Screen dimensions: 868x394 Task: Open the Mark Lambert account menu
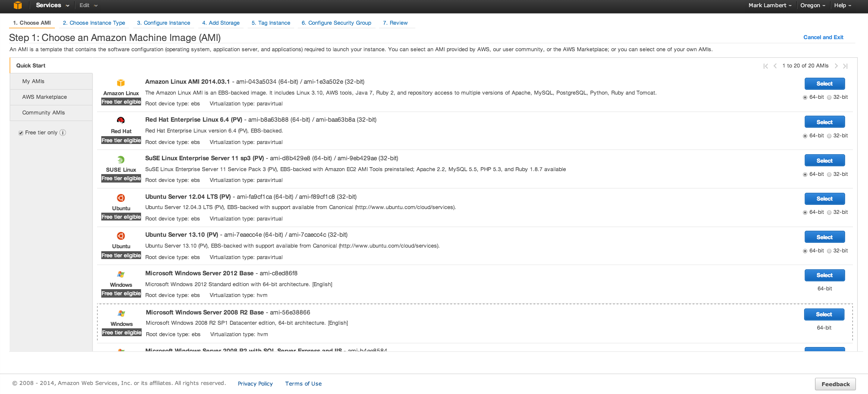[770, 5]
